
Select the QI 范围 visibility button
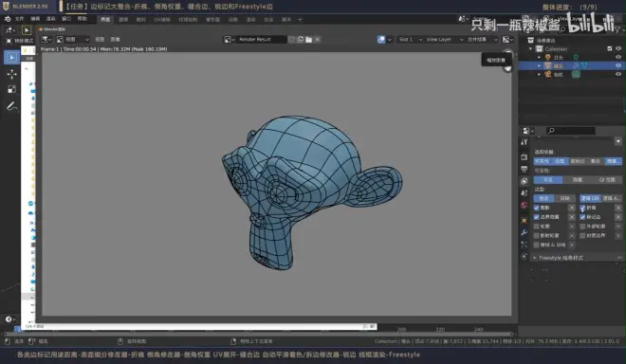pyautogui.click(x=607, y=180)
